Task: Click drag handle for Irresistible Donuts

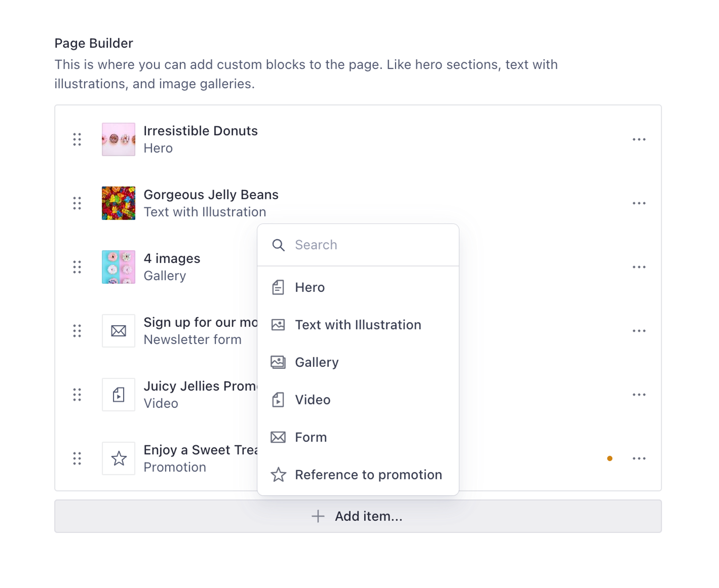Action: coord(77,140)
